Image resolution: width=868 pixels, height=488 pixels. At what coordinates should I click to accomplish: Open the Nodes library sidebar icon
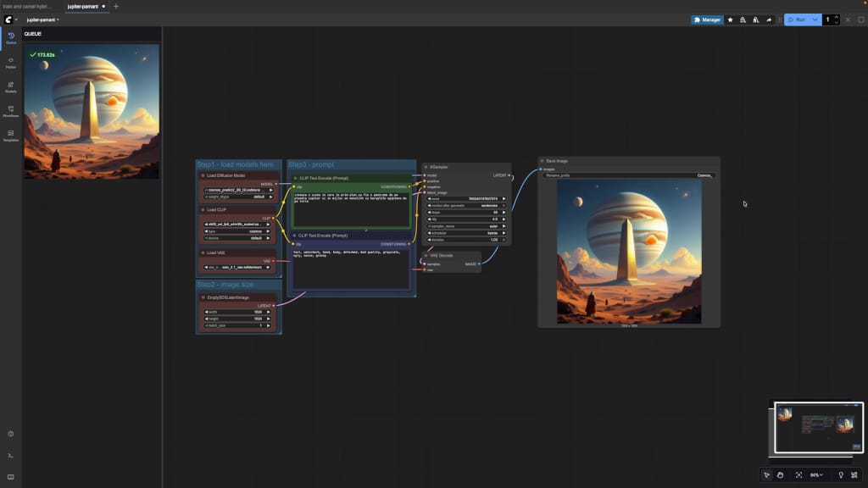11,62
